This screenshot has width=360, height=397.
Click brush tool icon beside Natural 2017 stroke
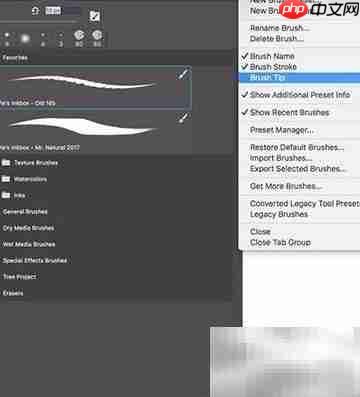pos(184,118)
